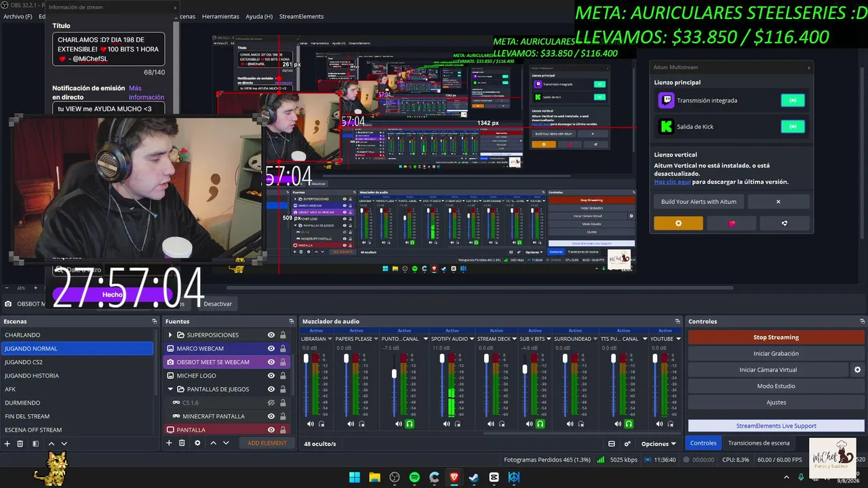Hide the MINECRAFT PANTALLA source

pos(271,416)
